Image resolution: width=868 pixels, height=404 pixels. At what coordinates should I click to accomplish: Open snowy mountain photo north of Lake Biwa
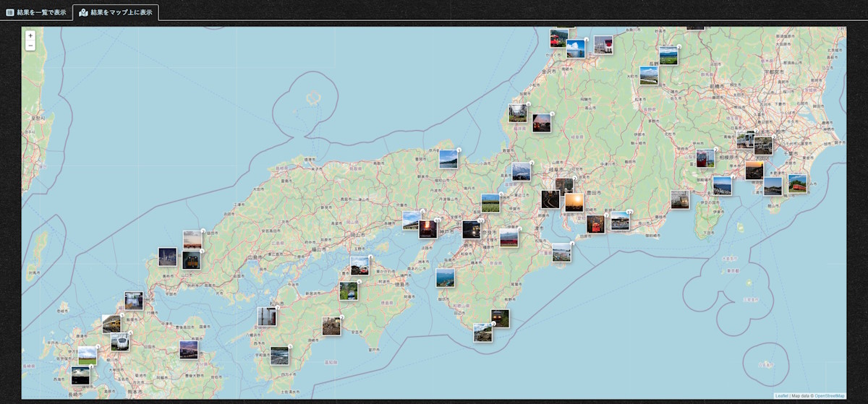(x=521, y=172)
